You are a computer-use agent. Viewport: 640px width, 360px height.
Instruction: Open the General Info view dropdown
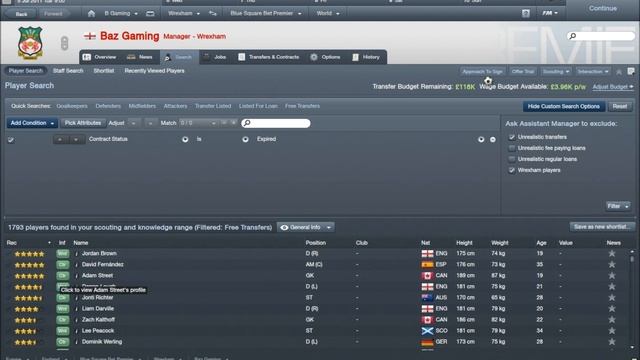point(306,227)
